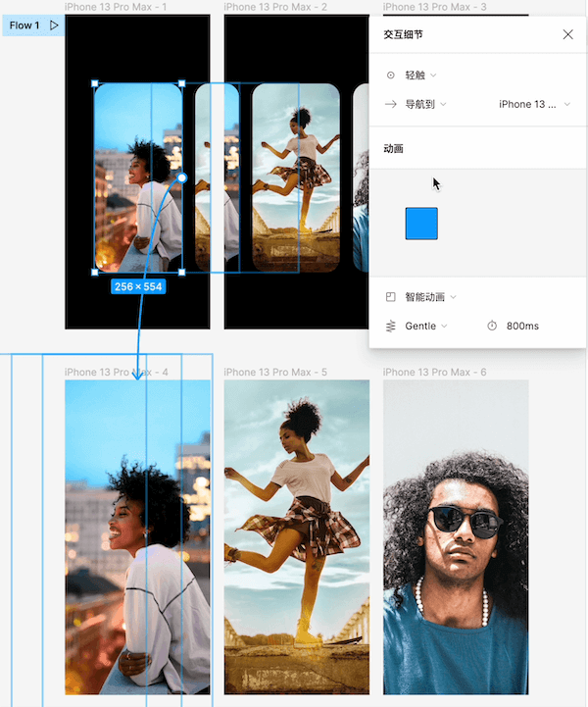Click the Gentle easing spring icon
The height and width of the screenshot is (707, 588).
coord(391,326)
